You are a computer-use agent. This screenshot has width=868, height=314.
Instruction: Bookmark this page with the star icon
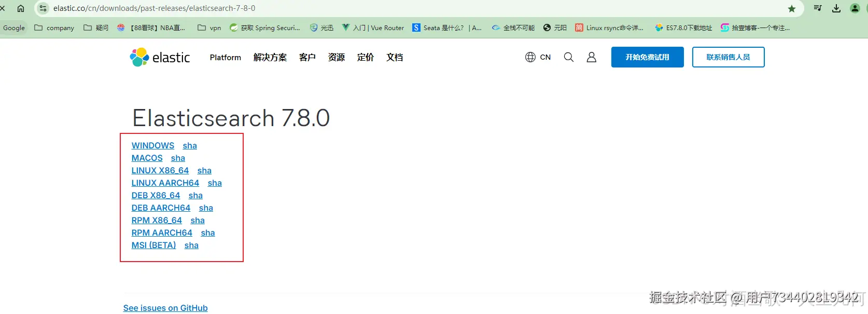[792, 8]
